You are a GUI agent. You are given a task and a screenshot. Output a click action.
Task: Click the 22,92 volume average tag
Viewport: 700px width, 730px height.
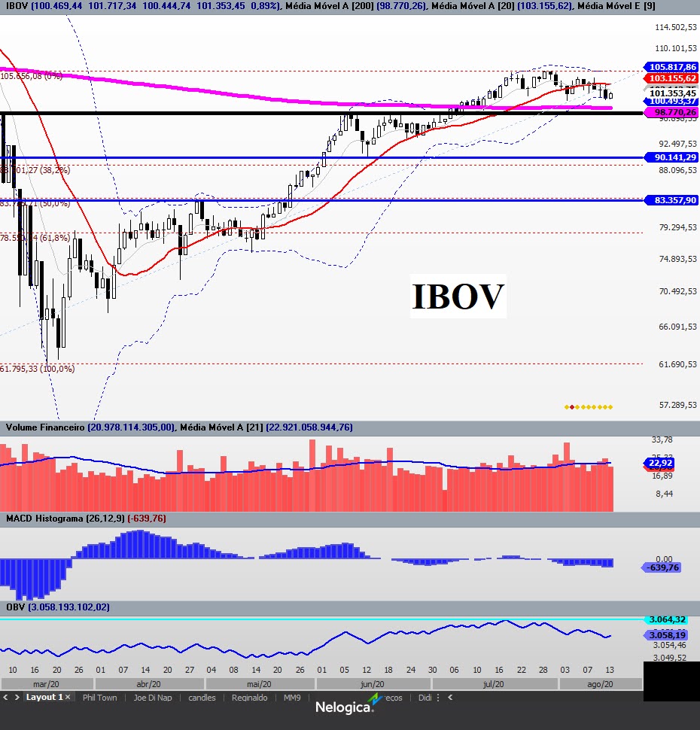click(x=659, y=463)
